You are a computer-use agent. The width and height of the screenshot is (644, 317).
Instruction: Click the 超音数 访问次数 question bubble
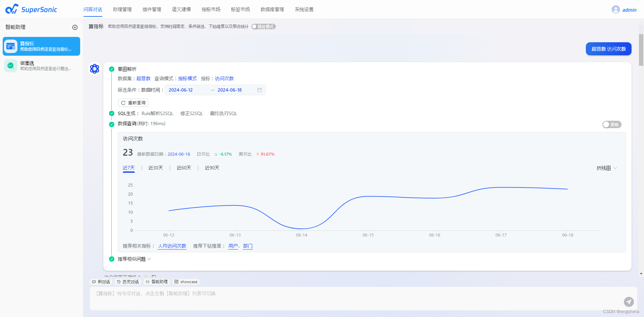coord(609,49)
